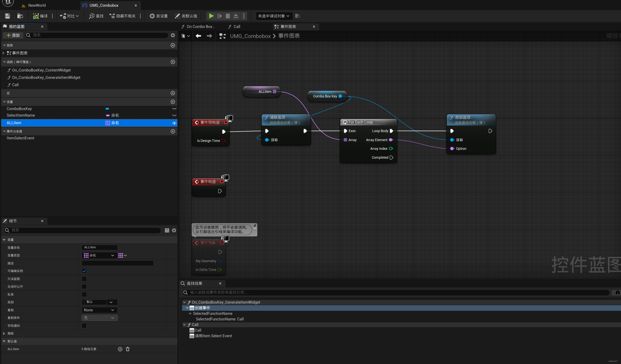Click the Save blueprint icon

tap(7, 16)
